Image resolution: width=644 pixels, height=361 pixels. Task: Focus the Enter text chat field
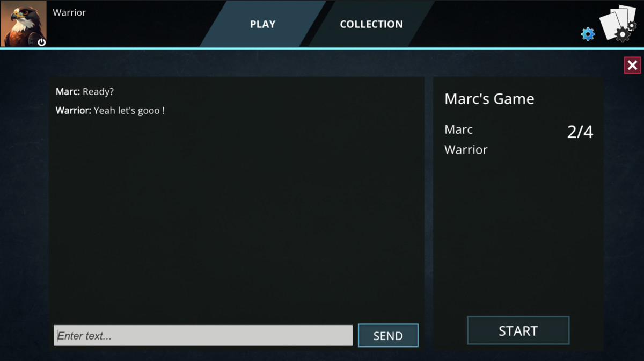pos(203,336)
